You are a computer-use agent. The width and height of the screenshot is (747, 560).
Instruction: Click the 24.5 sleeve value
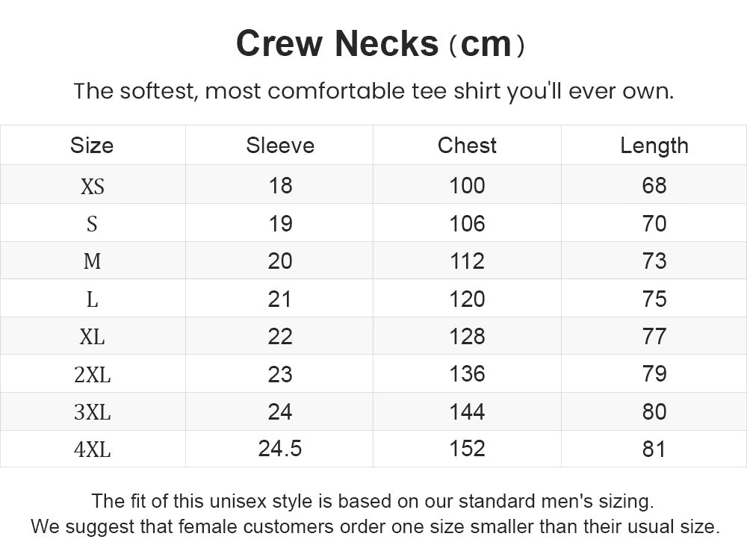(x=280, y=449)
